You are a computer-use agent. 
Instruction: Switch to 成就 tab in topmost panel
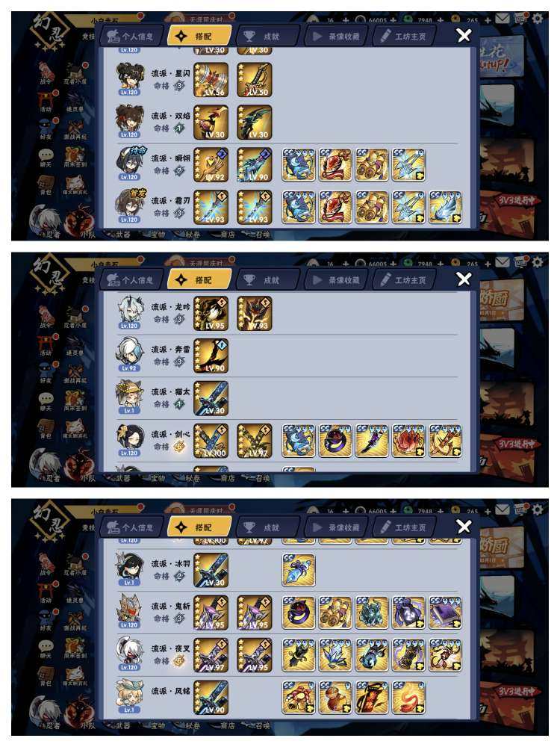pos(268,36)
